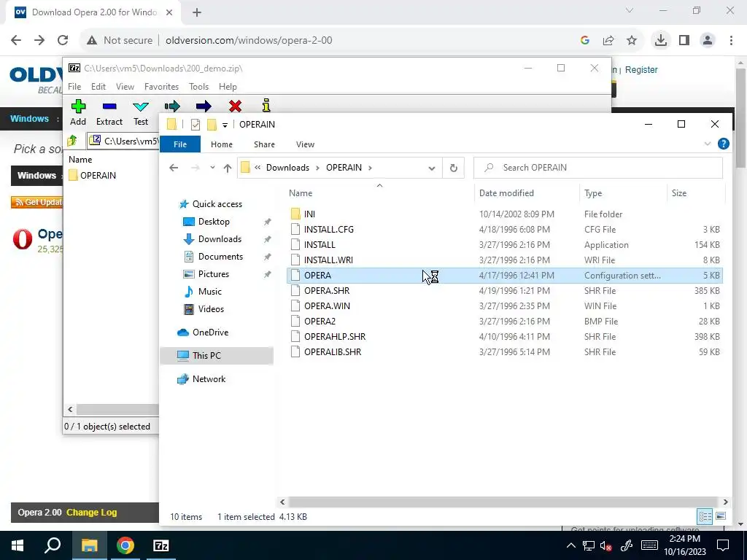Open Favorites menu in 7-Zip
This screenshot has width=747, height=560.
(161, 87)
